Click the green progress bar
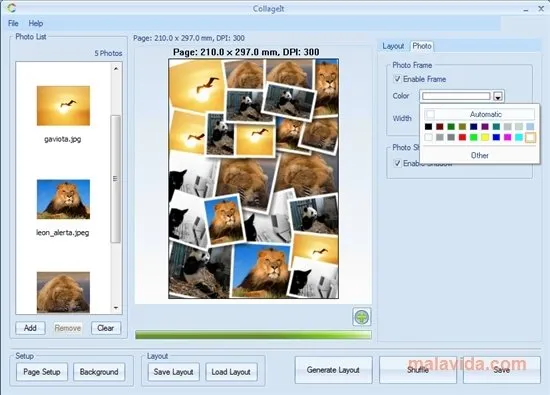The image size is (550, 395). coord(253,335)
